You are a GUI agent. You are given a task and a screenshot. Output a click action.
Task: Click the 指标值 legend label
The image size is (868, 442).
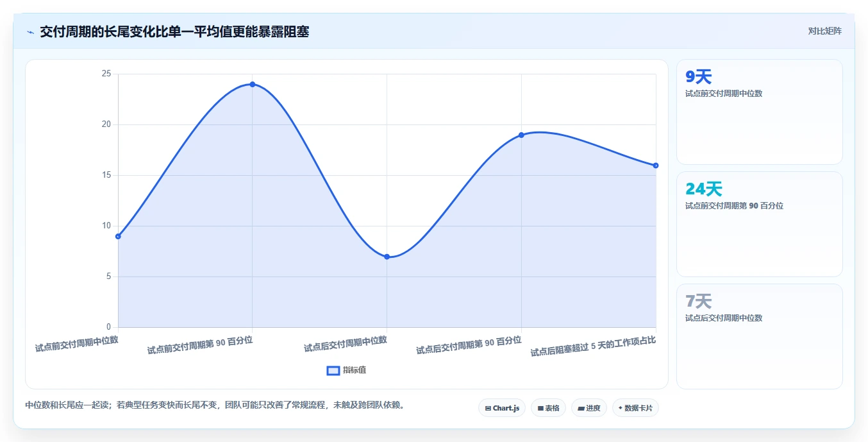click(355, 370)
